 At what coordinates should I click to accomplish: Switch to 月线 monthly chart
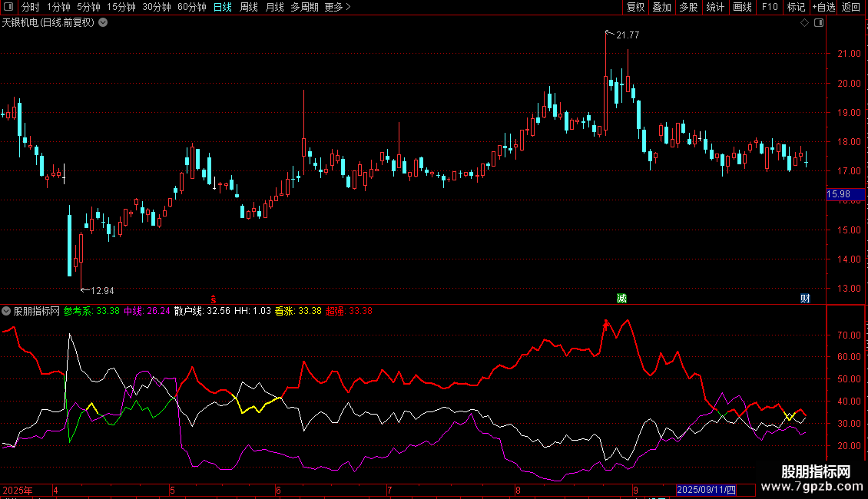point(274,7)
